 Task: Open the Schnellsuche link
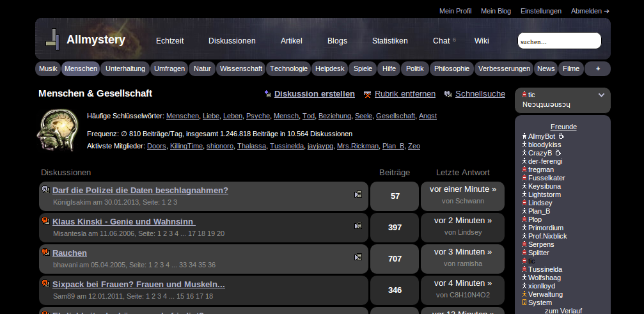[480, 94]
